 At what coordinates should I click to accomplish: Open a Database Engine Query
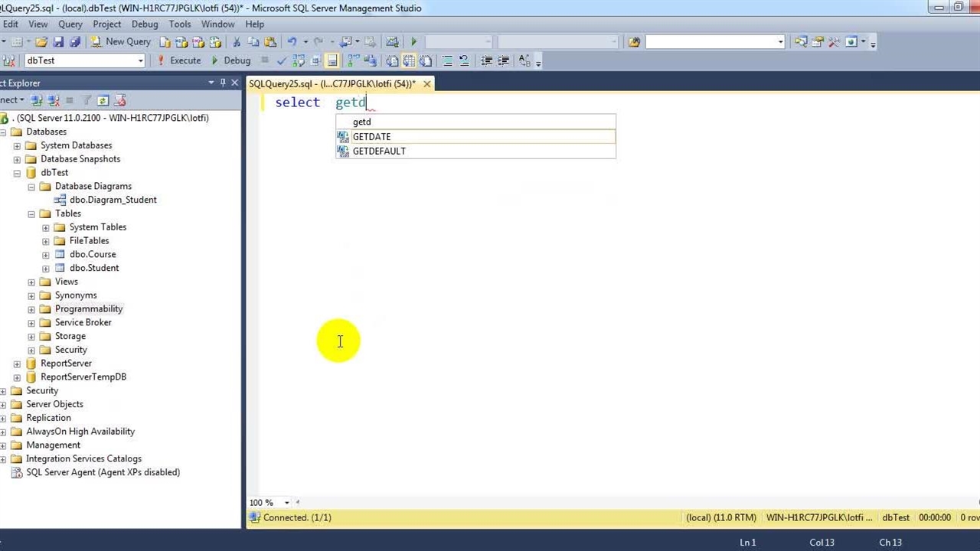pos(165,42)
